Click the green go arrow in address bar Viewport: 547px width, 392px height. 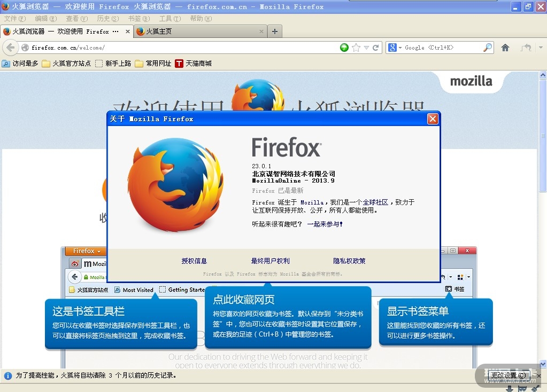[344, 48]
